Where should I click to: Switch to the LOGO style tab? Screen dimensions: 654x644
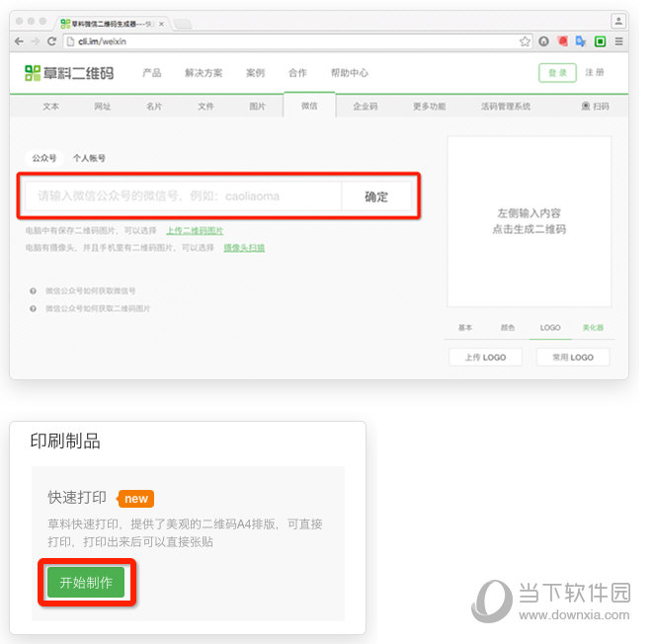click(550, 327)
